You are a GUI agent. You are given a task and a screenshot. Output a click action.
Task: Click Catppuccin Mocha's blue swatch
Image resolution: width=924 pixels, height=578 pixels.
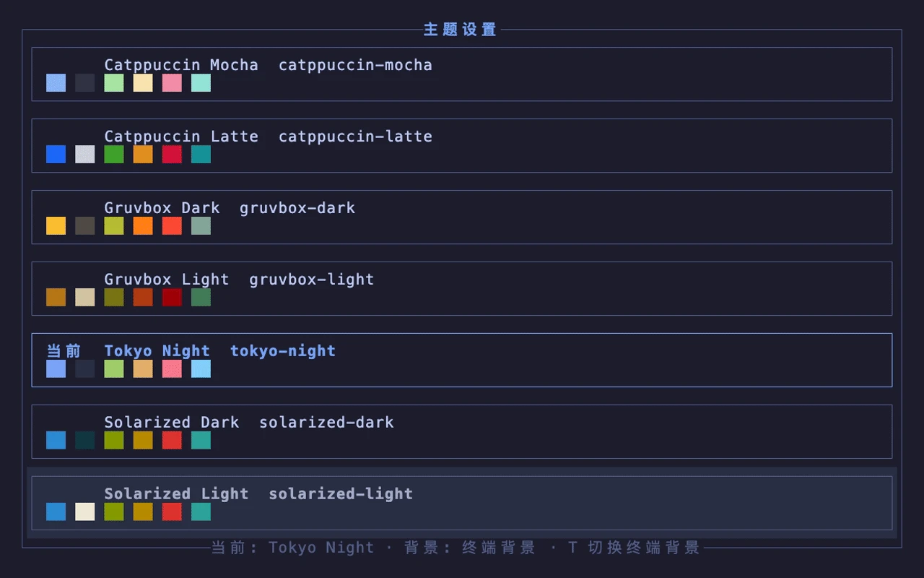pos(56,83)
